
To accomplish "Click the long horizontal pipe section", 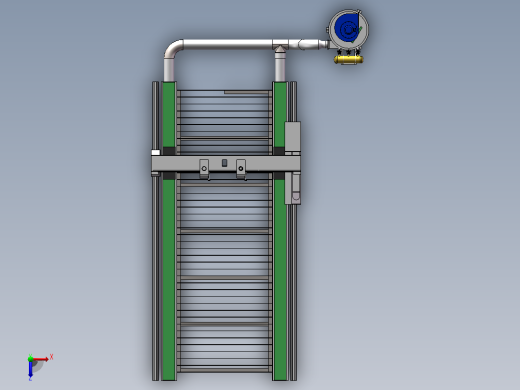I will (228, 45).
